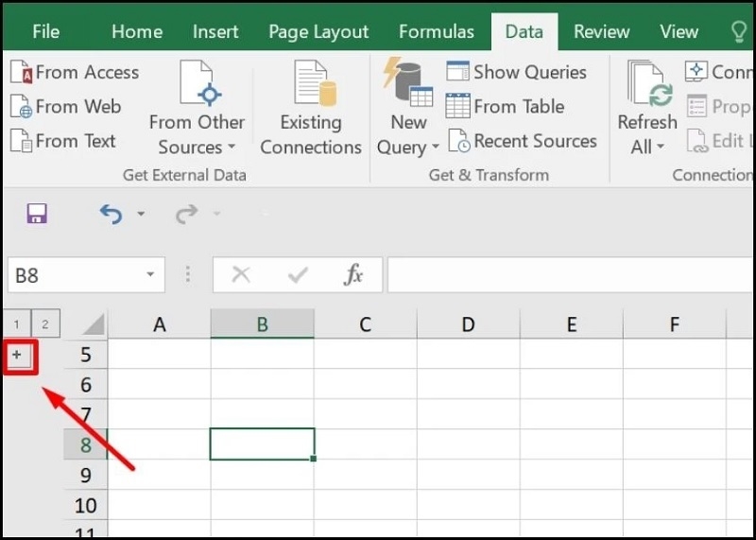Click the From Table icon
The height and width of the screenshot is (540, 756).
click(458, 107)
